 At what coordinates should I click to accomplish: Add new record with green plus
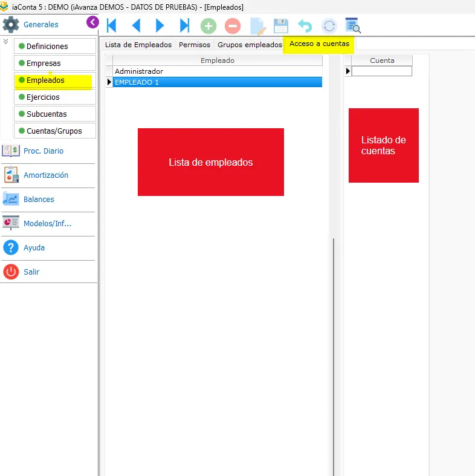click(208, 26)
